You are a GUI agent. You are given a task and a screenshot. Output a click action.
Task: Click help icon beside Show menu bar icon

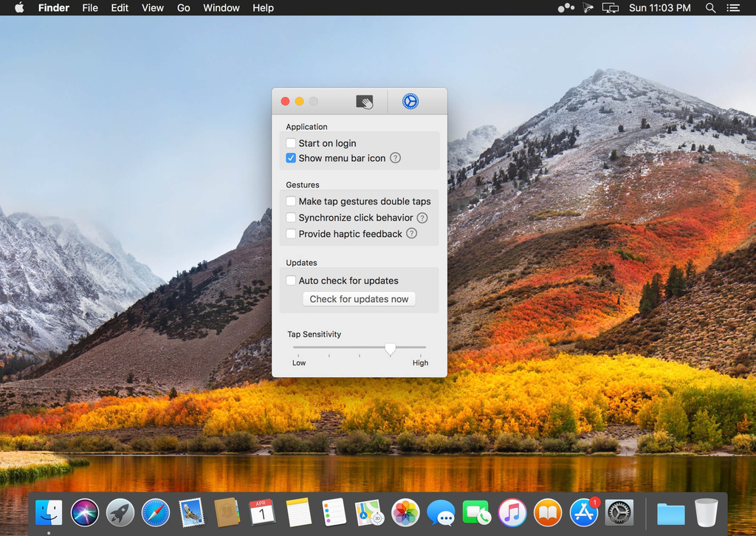(396, 158)
